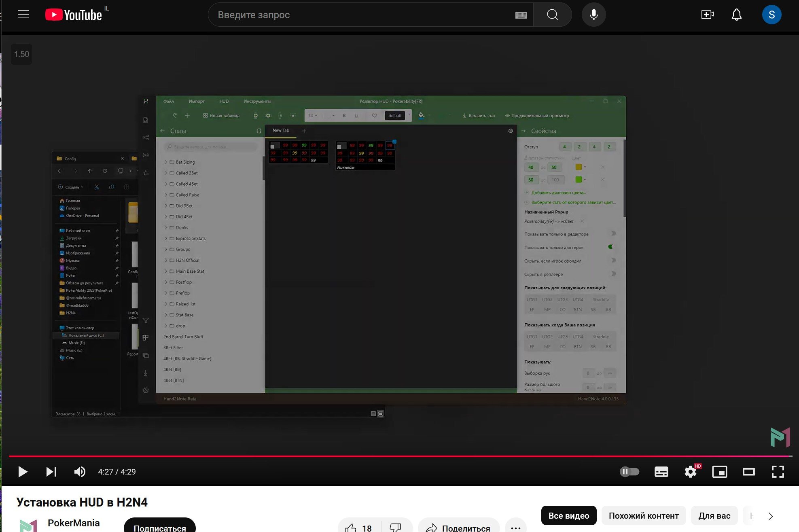This screenshot has width=799, height=532.
Task: Show next chips with right arrow
Action: pos(770,516)
